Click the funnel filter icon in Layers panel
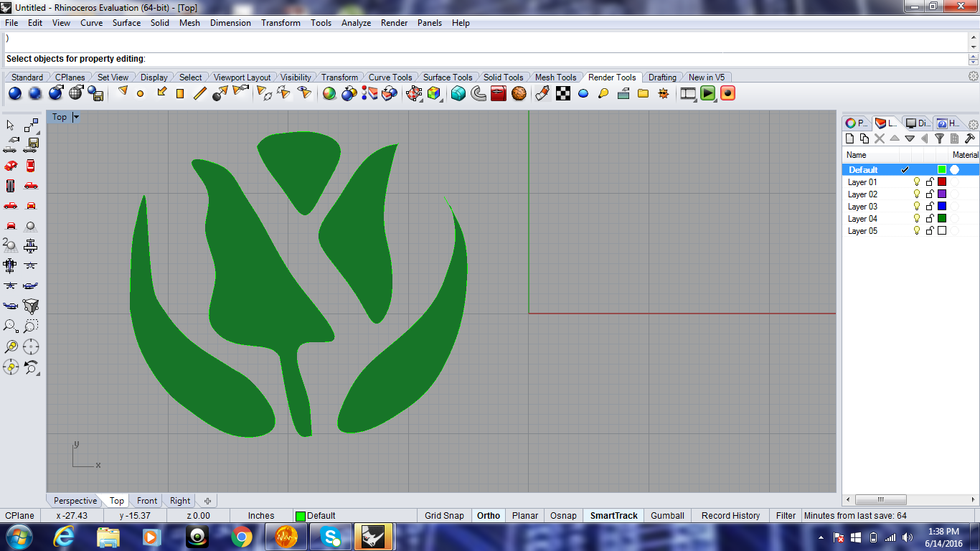This screenshot has width=980, height=551. click(939, 138)
